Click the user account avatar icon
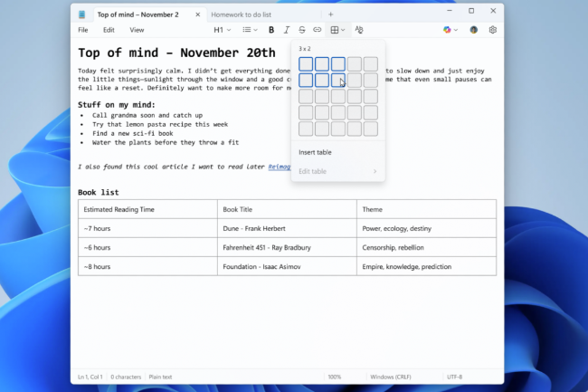588x392 pixels. tap(473, 30)
